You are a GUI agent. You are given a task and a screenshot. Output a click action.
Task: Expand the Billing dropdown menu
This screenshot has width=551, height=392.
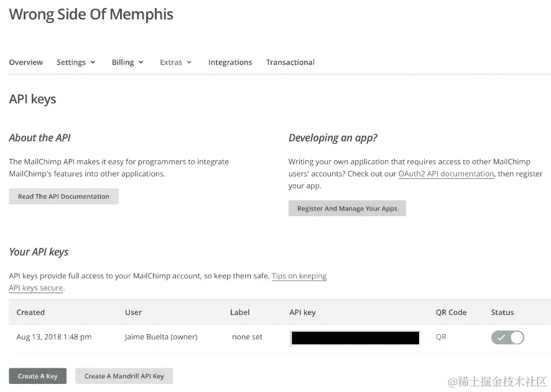(127, 63)
